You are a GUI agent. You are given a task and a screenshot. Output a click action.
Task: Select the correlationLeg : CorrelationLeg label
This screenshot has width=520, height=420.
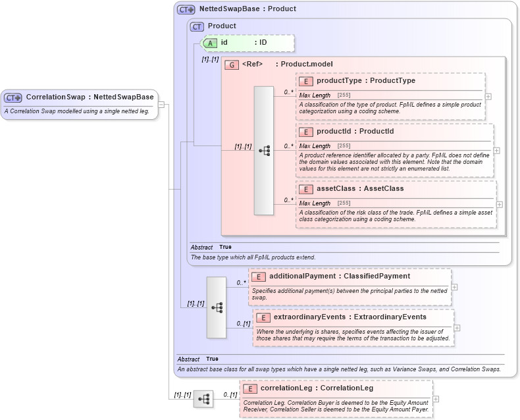(317, 388)
